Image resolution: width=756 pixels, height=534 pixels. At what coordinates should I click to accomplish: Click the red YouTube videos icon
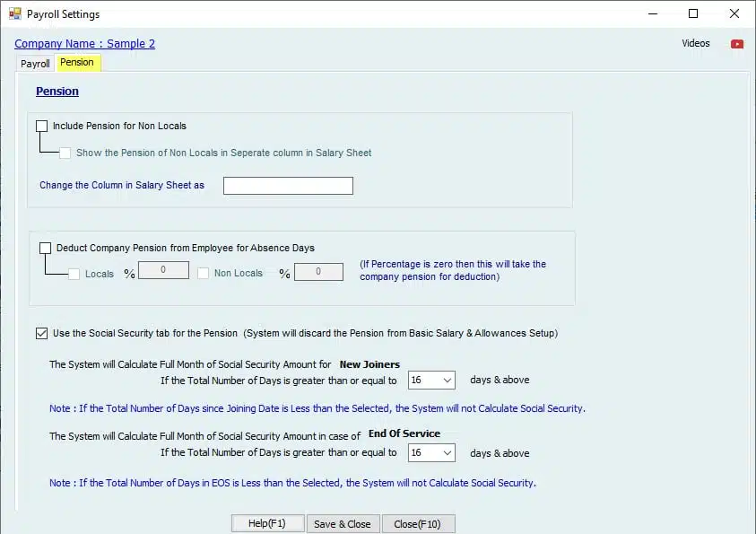pos(736,44)
